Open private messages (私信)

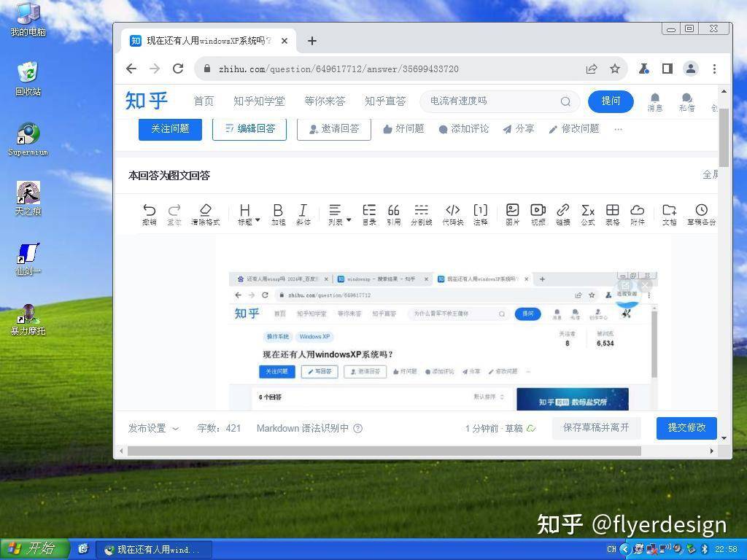click(686, 102)
